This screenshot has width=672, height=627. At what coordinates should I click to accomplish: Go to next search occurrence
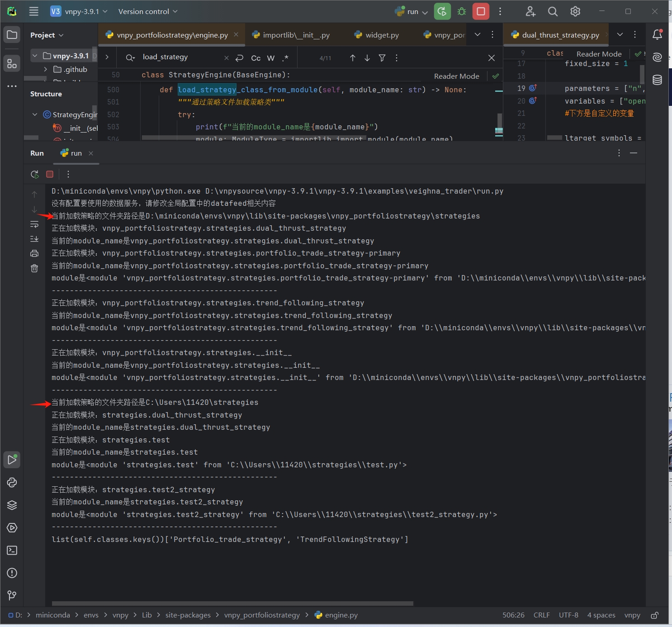(367, 58)
